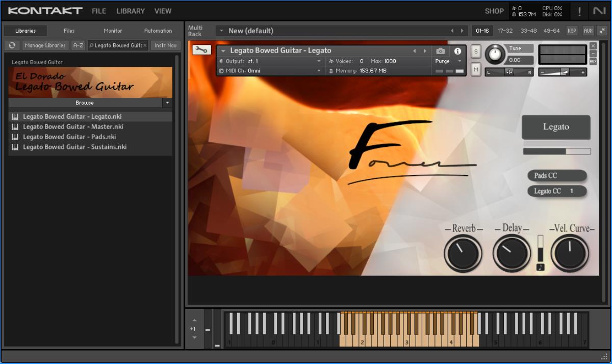The image size is (612, 364).
Task: Expand the MIDI Ch Omni dropdown
Action: (319, 71)
